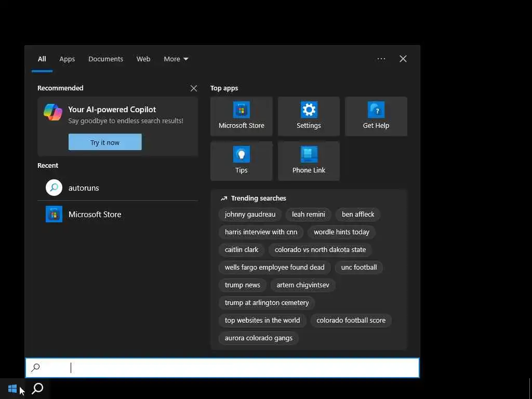The height and width of the screenshot is (399, 532).
Task: Select the artem chigvintsev trending chip
Action: point(303,285)
